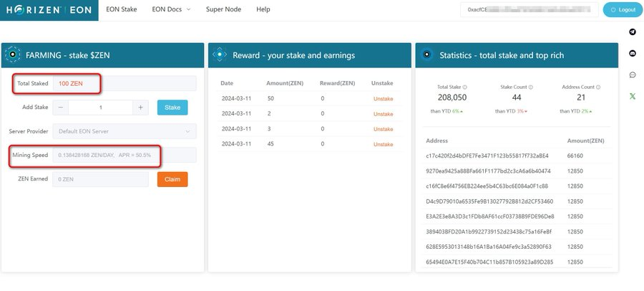Open the Telegram link icon

point(633,32)
